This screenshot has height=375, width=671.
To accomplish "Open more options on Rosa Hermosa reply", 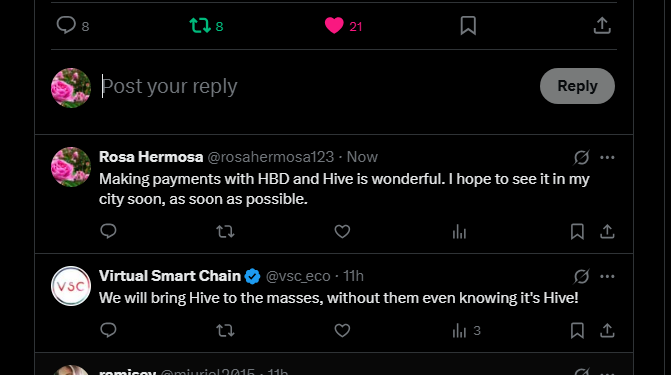I will 607,158.
